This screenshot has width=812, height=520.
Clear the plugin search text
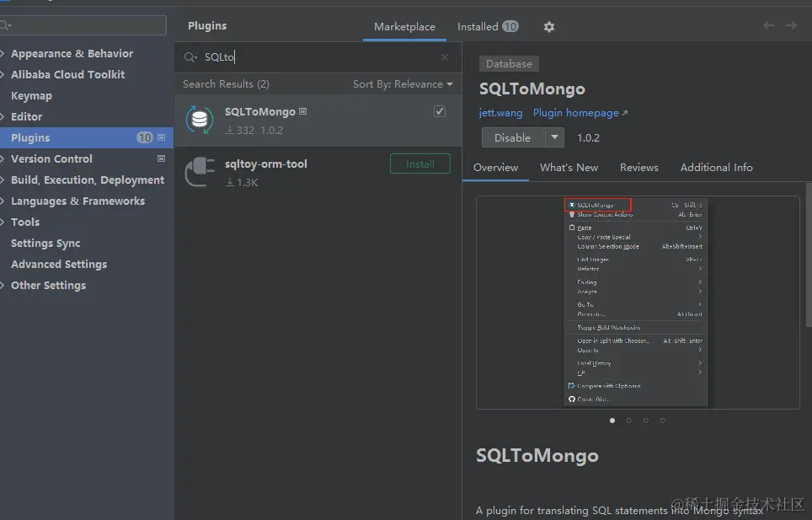(444, 57)
